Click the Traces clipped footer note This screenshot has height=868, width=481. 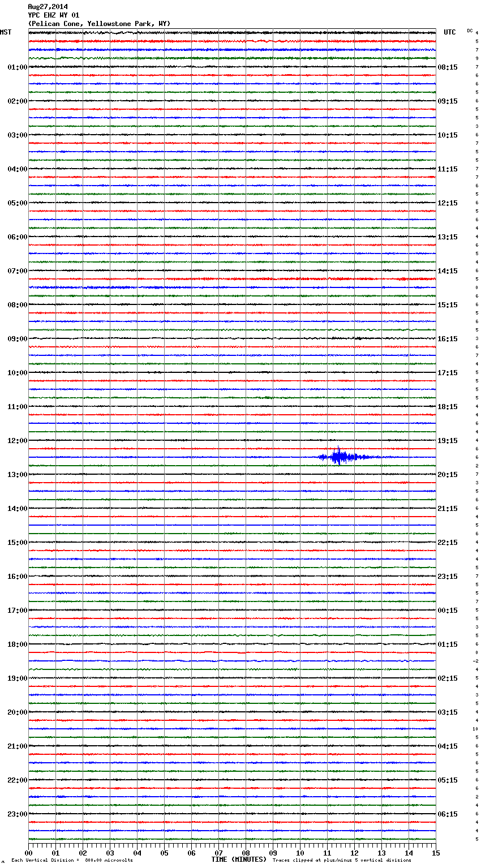coord(342,861)
